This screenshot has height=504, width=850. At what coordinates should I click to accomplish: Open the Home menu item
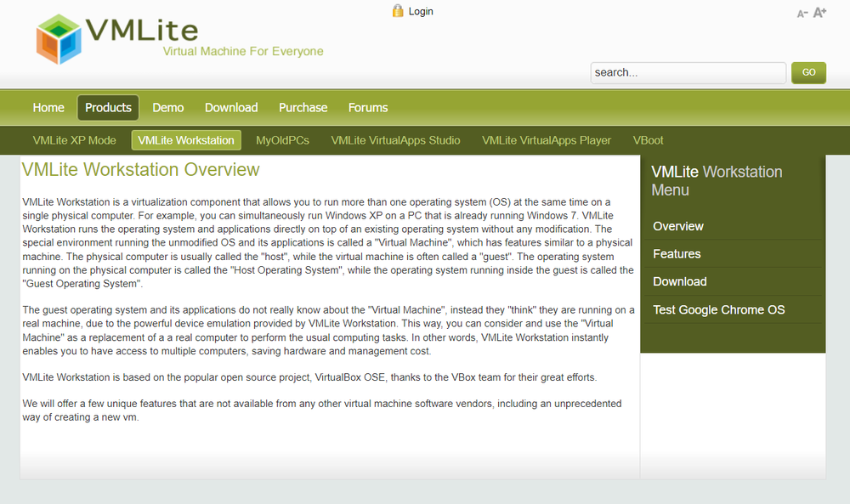48,107
